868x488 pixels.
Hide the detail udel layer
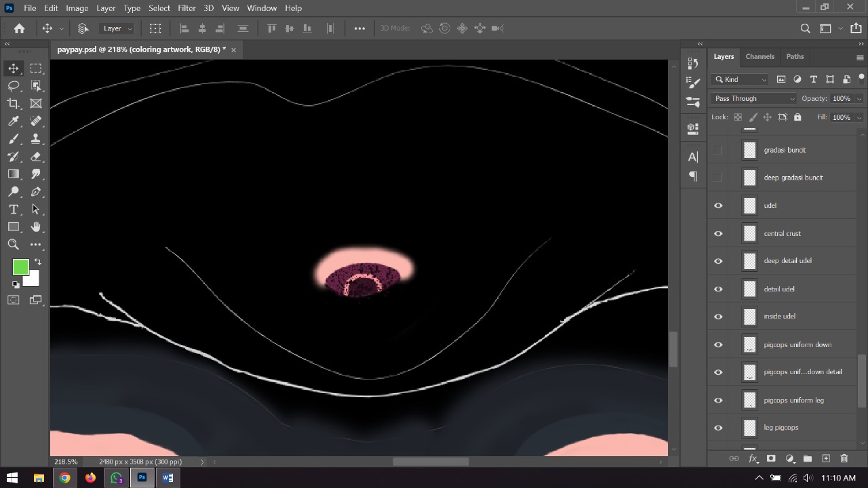pyautogui.click(x=718, y=289)
